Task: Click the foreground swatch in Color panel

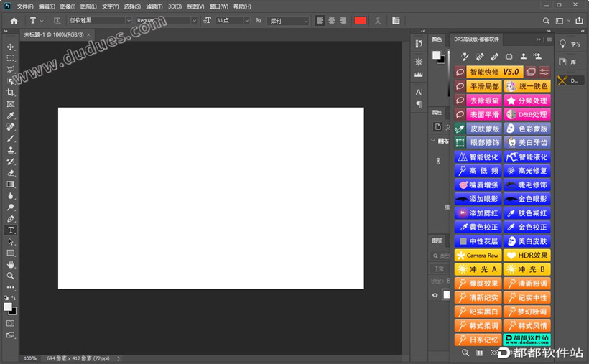Action: (436, 55)
